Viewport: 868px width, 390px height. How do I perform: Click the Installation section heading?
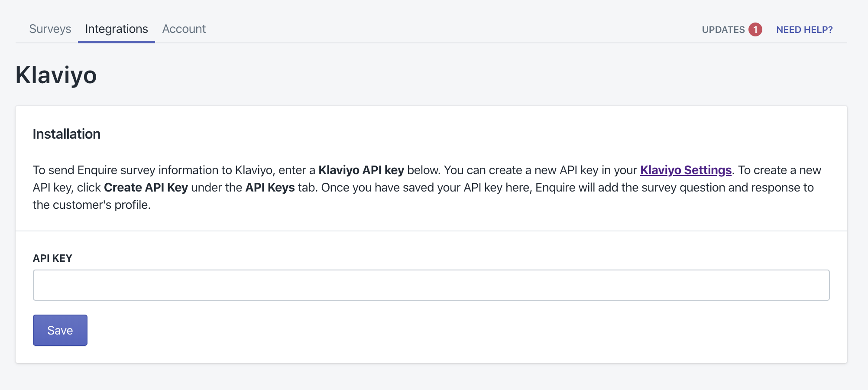point(67,134)
